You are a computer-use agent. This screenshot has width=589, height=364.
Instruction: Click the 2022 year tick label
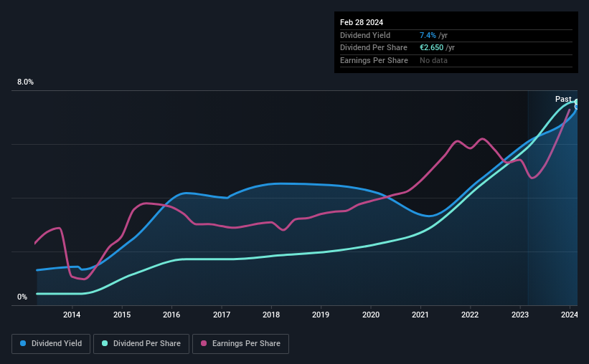pos(470,315)
